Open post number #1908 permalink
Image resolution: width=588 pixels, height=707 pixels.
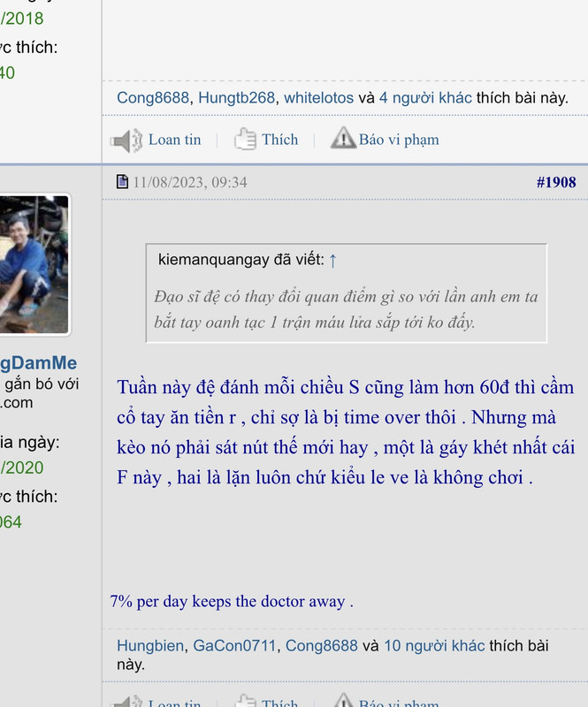coord(556,182)
